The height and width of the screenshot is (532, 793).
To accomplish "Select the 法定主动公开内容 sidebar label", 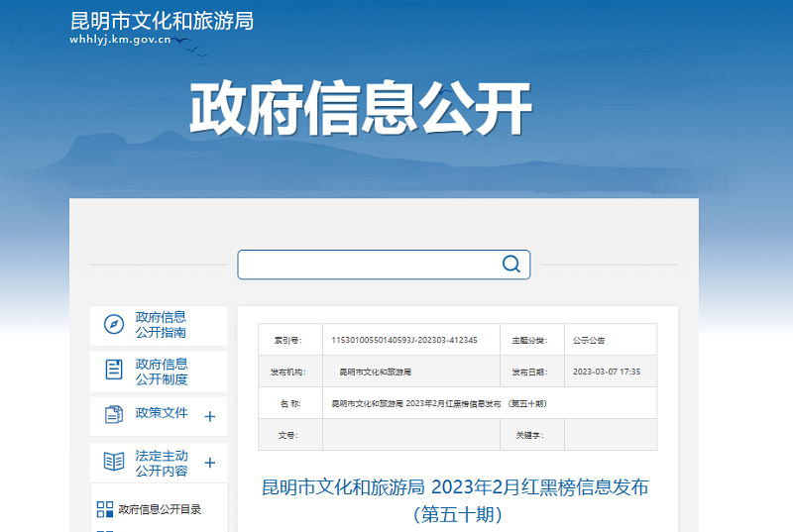I will pyautogui.click(x=162, y=463).
